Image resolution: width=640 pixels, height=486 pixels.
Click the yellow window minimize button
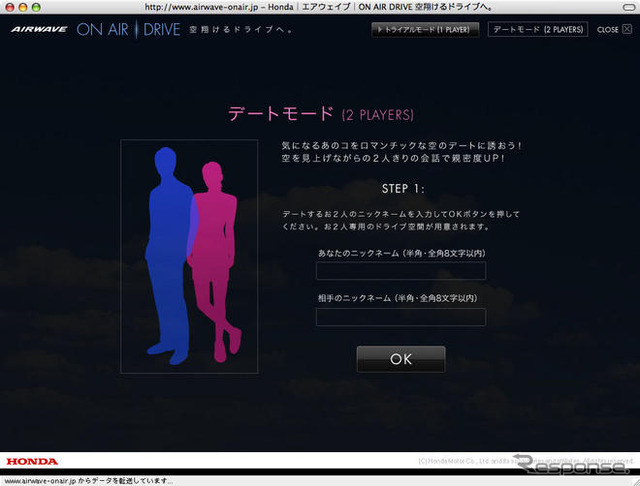[x=23, y=7]
